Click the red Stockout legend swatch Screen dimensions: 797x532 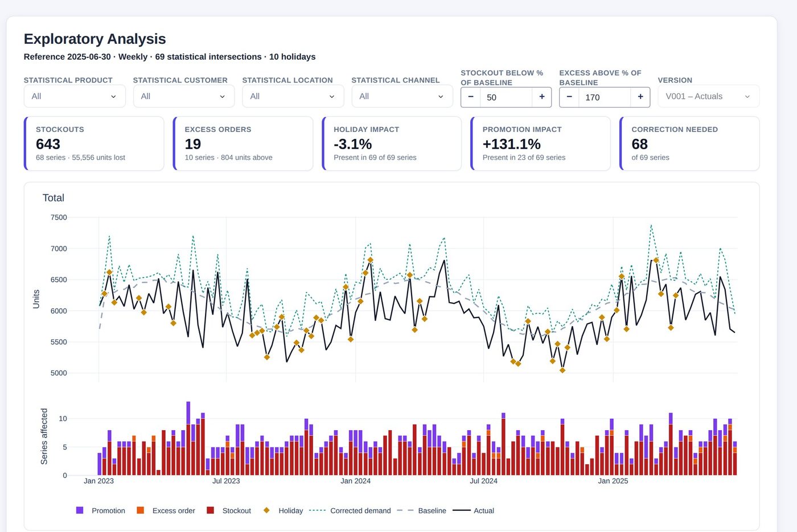(x=210, y=510)
